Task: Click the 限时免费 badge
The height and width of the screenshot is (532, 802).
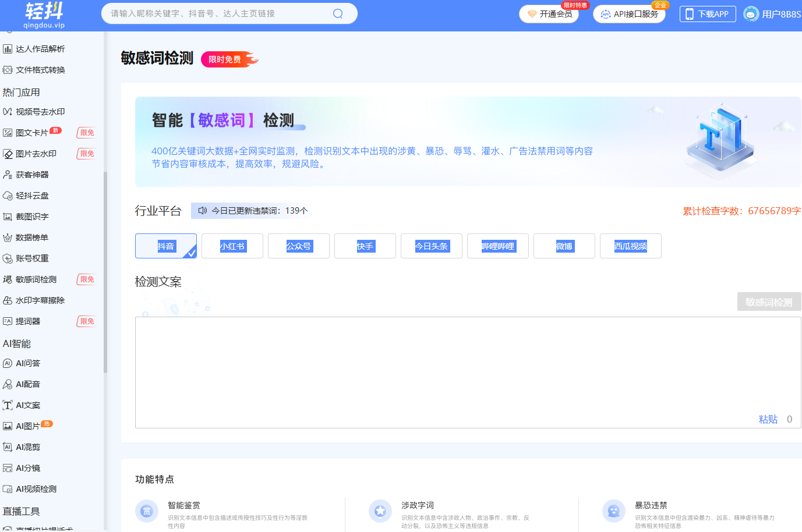Action: click(229, 59)
